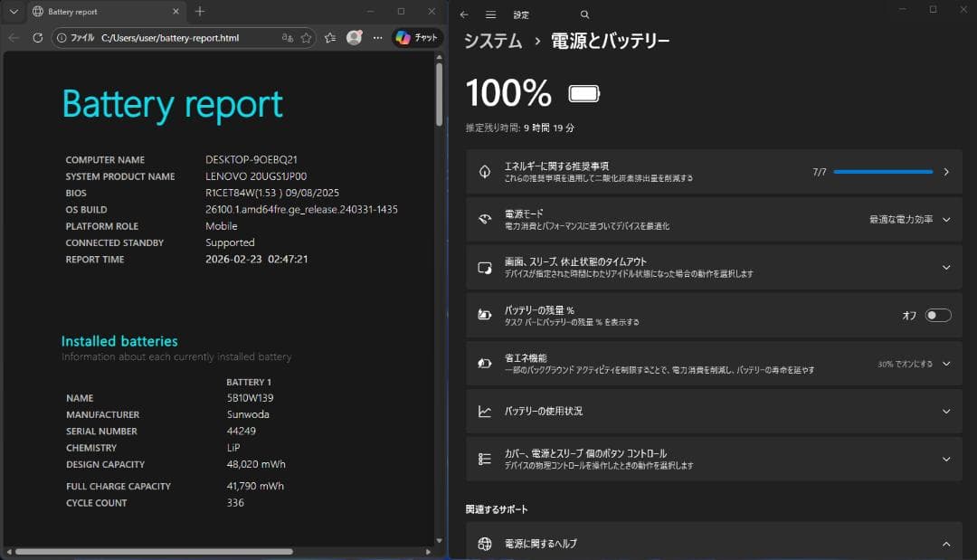977x560 pixels.
Task: Click the back arrow in Settings
Action: (x=462, y=14)
